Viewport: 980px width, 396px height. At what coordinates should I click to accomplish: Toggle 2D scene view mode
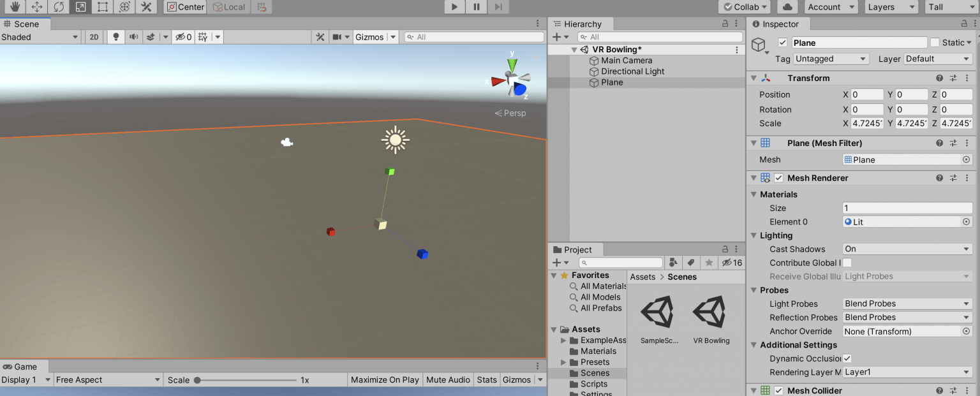click(93, 36)
